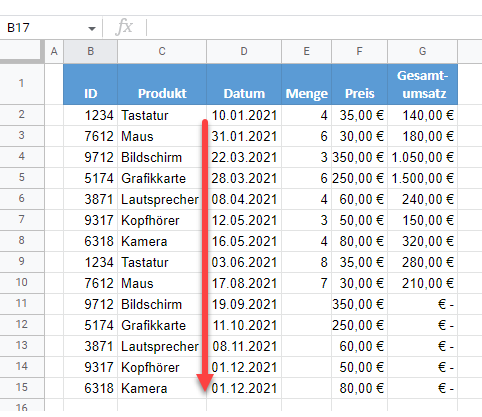This screenshot has width=482, height=417.
Task: Select column F header
Action: [359, 51]
